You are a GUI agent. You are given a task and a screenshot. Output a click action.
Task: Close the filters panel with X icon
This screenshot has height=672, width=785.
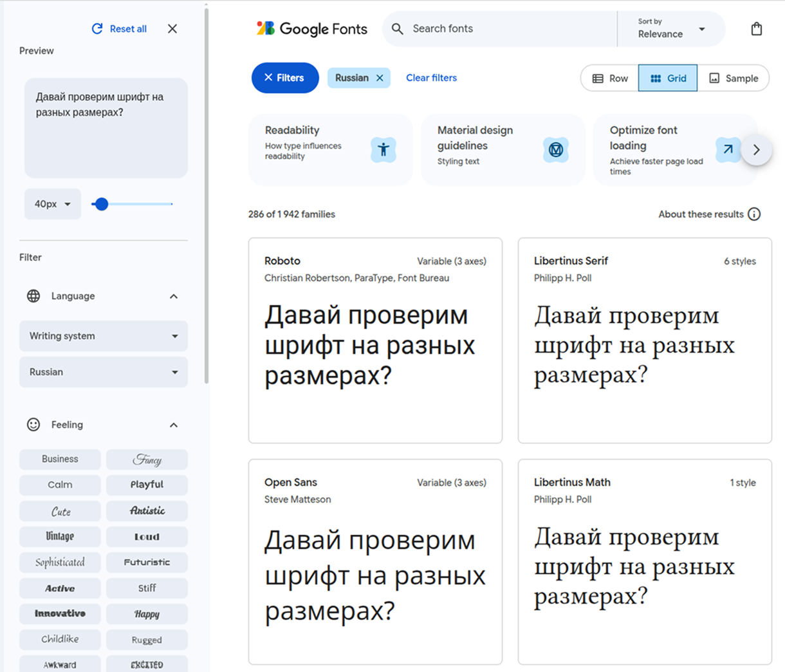172,28
